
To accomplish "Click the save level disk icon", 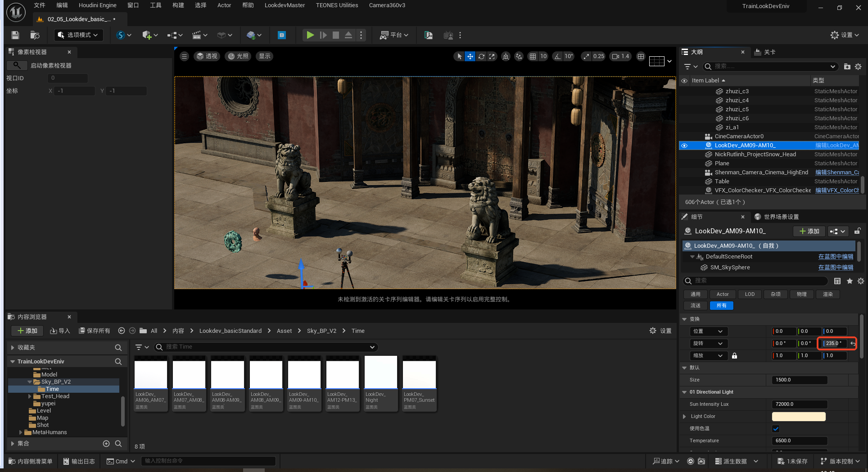I will pyautogui.click(x=15, y=35).
